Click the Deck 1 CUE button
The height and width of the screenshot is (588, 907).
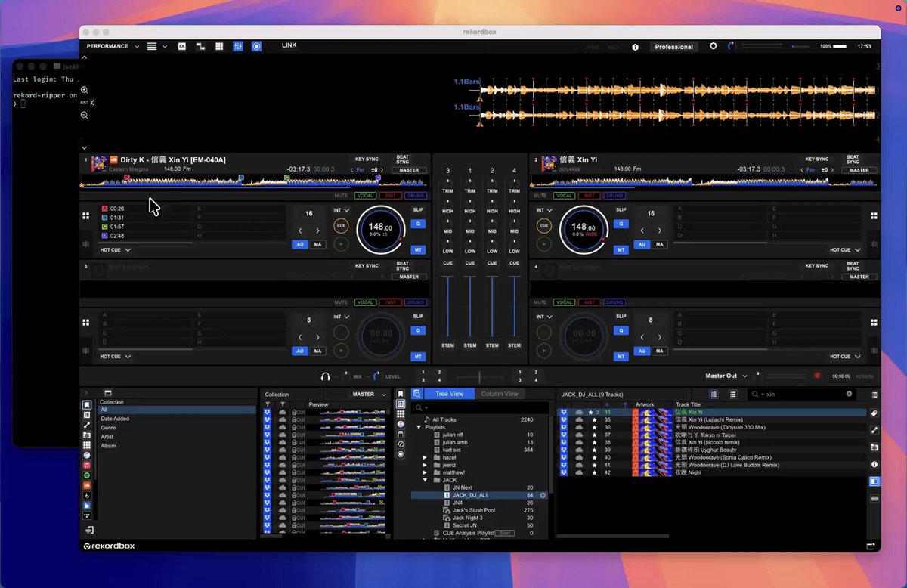click(341, 226)
